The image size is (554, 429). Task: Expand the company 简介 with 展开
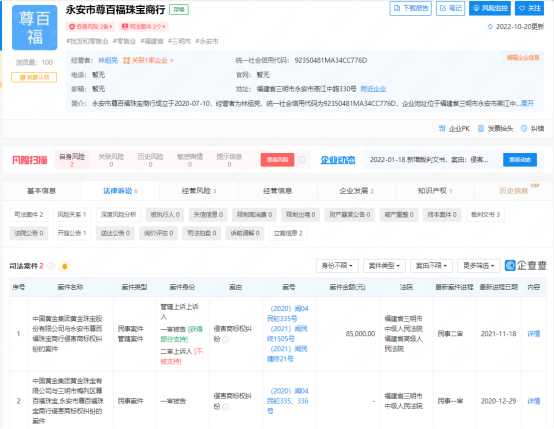[528, 104]
